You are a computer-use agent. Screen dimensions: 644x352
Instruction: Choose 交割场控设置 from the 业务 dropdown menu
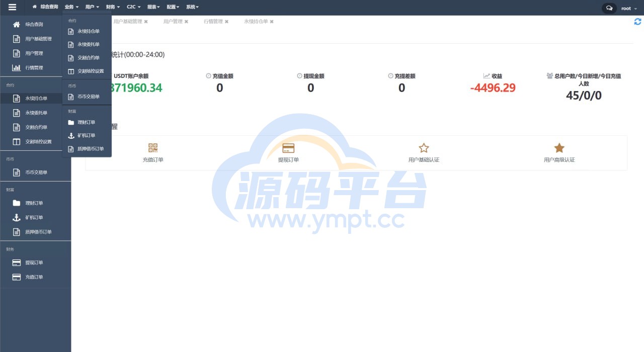[x=87, y=71]
